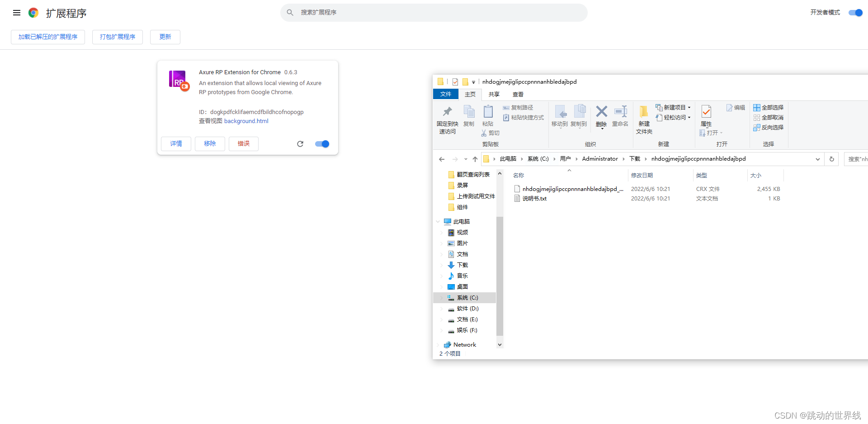Click Pack extension button
This screenshot has height=424, width=868.
[118, 37]
